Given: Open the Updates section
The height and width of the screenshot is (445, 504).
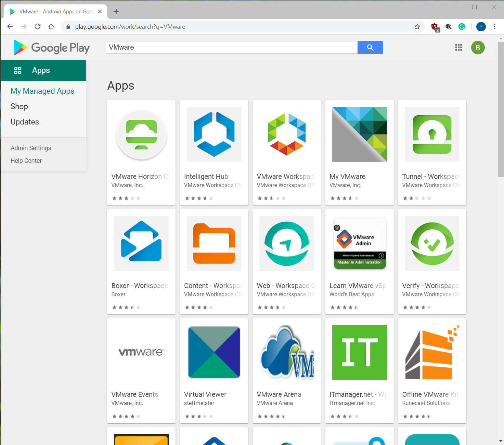Looking at the screenshot, I should (25, 122).
